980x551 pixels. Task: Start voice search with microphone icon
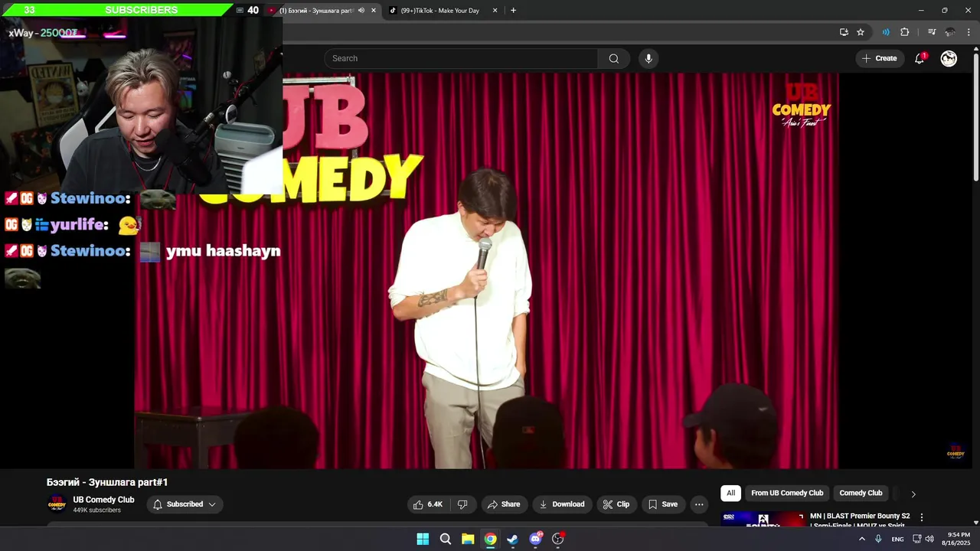[648, 59]
